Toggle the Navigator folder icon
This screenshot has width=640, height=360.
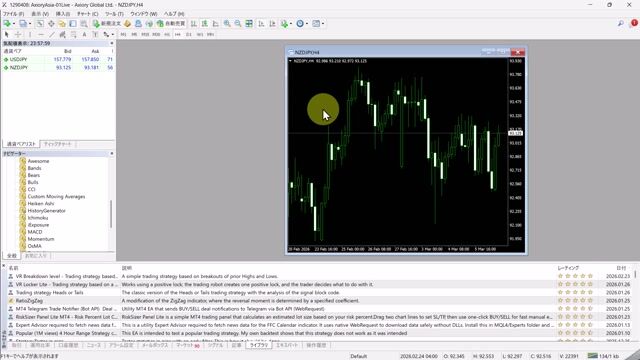[62, 24]
